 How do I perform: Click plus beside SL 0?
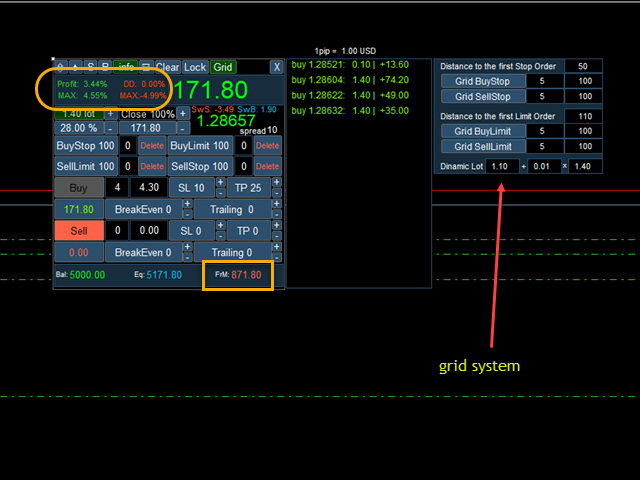[x=220, y=225]
